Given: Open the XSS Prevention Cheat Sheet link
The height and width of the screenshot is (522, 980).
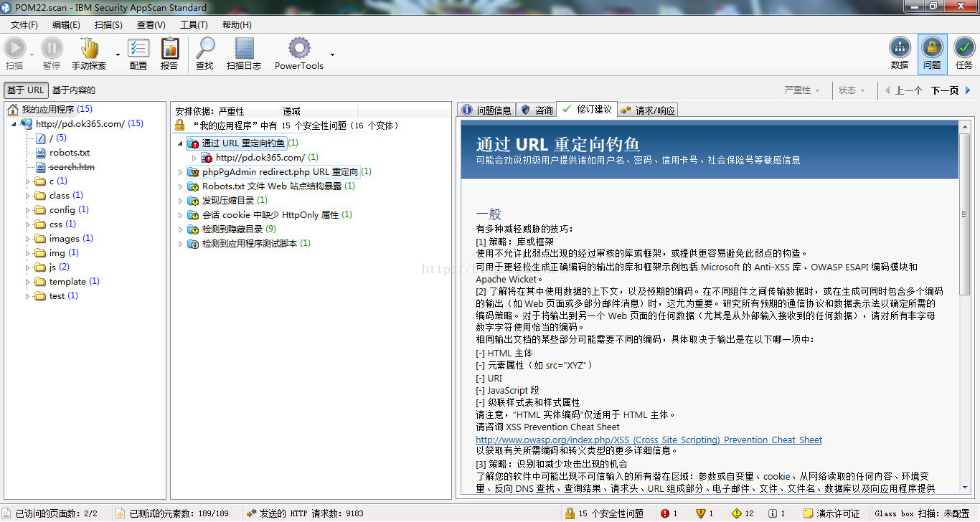Looking at the screenshot, I should tap(649, 440).
